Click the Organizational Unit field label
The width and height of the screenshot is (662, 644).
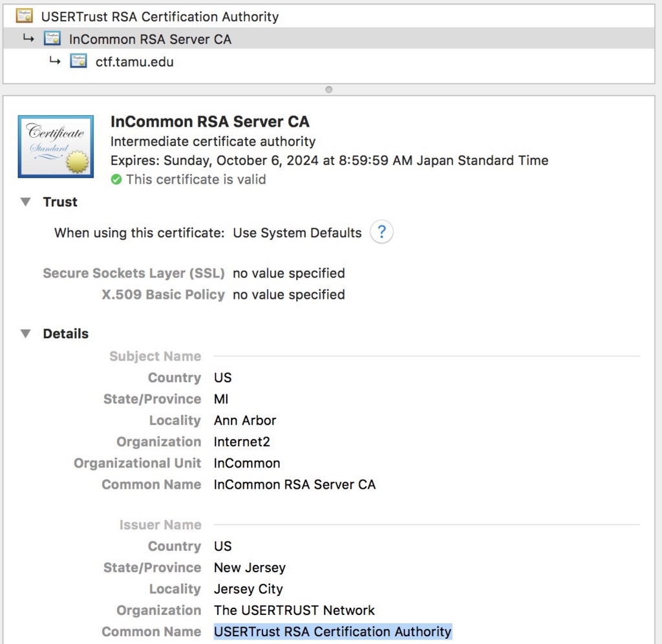(138, 463)
